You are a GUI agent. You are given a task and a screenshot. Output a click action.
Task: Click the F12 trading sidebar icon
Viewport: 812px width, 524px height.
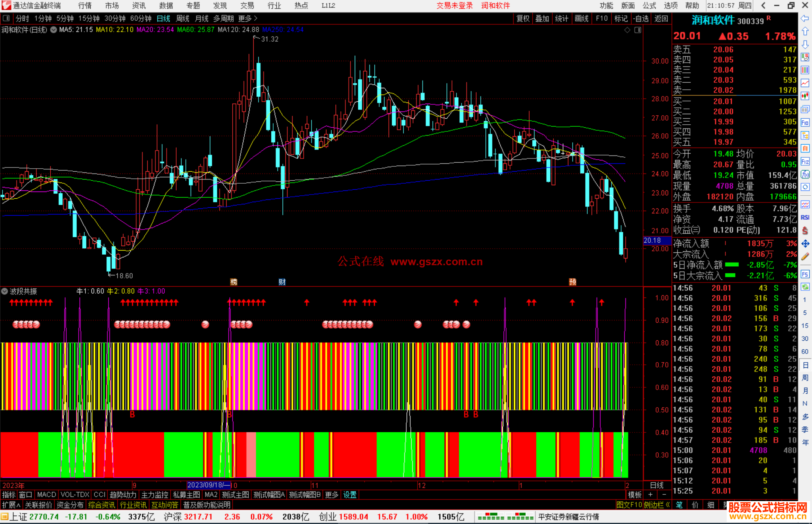point(805,162)
